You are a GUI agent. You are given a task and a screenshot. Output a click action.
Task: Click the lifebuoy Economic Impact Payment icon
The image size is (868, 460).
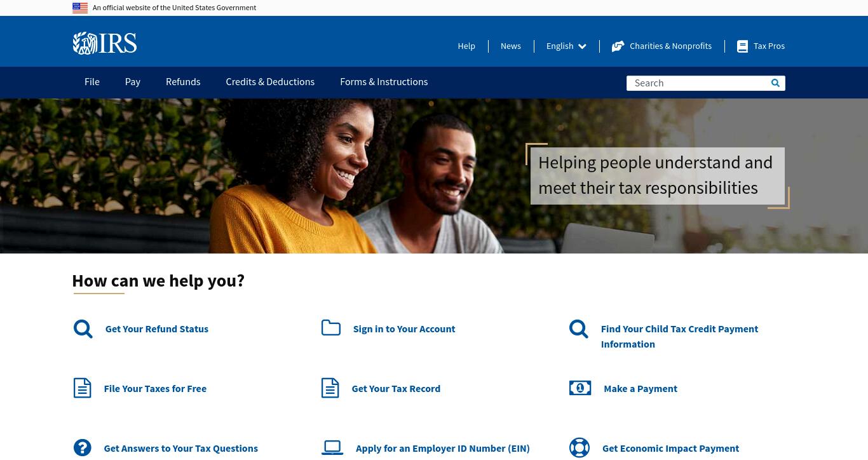pos(580,448)
